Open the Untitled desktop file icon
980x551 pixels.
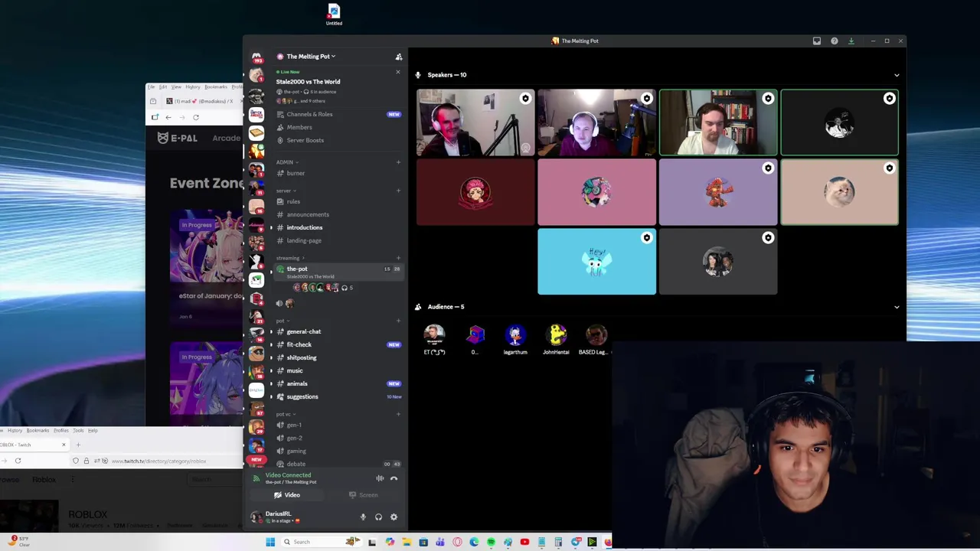pos(334,15)
